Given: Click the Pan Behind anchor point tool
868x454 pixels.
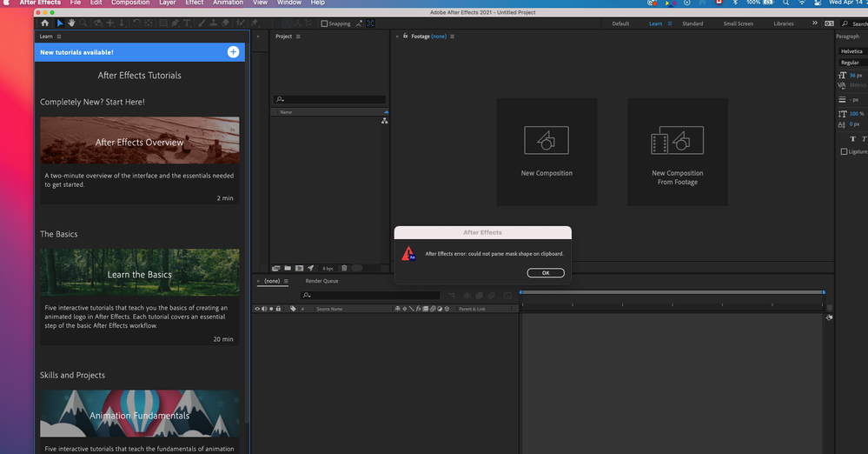Looking at the screenshot, I should 149,23.
